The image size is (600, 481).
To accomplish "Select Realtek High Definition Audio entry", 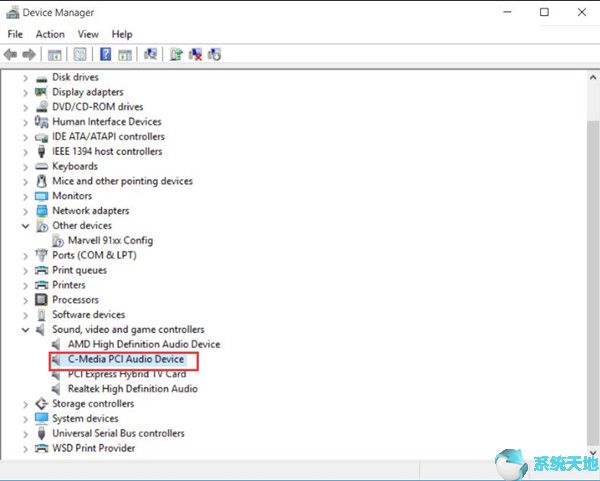I will coord(133,389).
